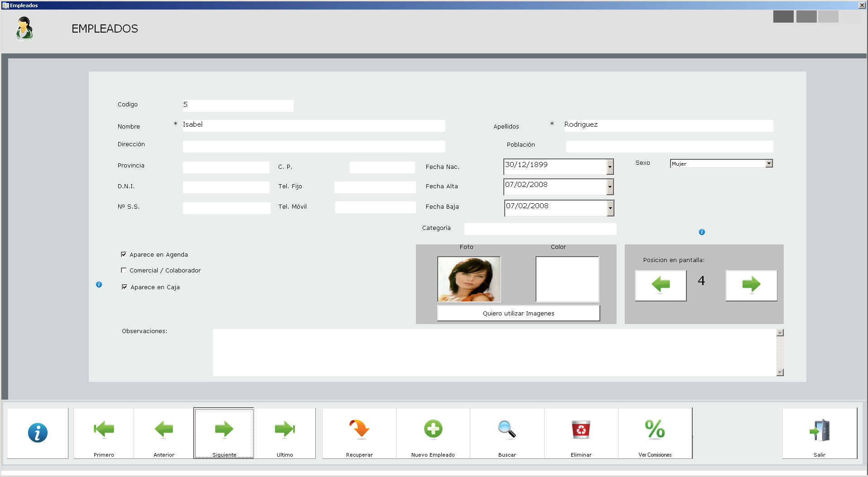This screenshot has width=868, height=477.
Task: Click the employee Foto thumbnail
Action: coord(469,279)
